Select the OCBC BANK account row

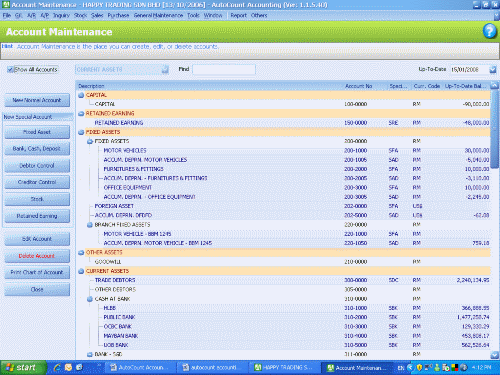click(x=283, y=327)
